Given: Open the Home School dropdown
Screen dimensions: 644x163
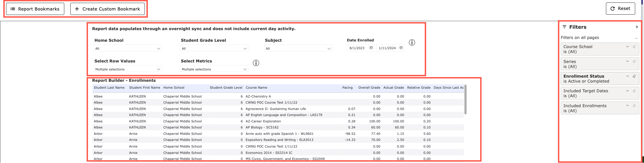Looking at the screenshot, I should coord(128,48).
